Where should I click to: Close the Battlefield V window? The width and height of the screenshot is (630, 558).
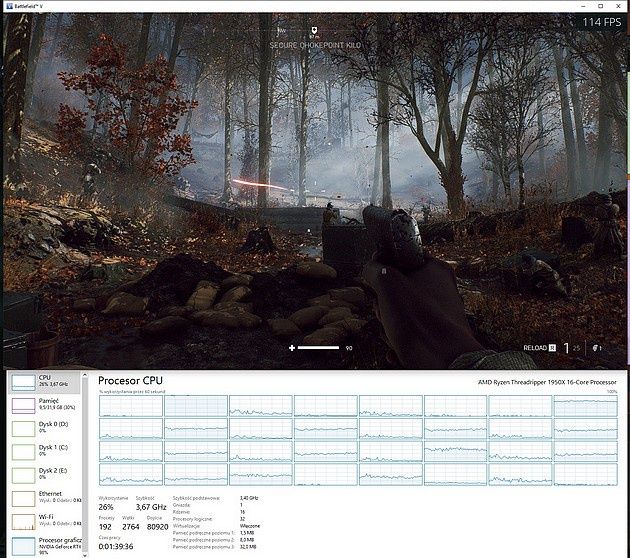point(618,6)
